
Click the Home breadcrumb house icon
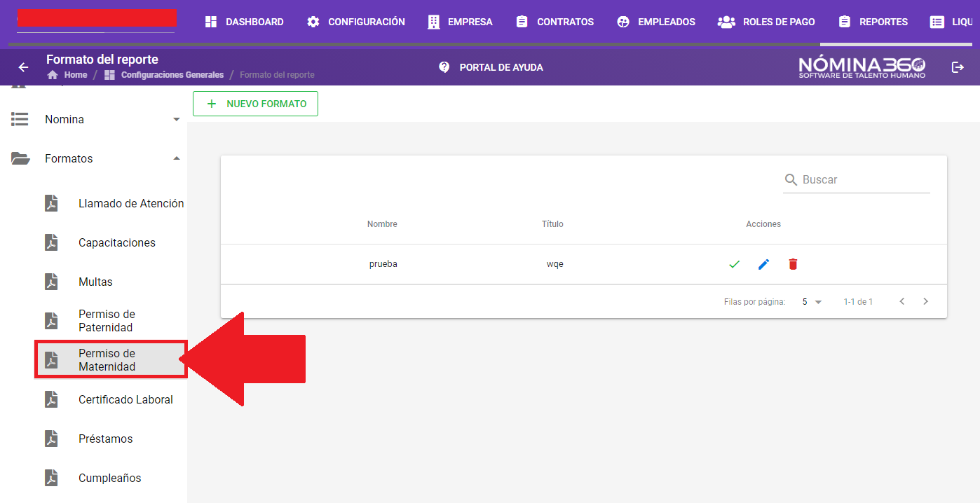click(x=53, y=75)
